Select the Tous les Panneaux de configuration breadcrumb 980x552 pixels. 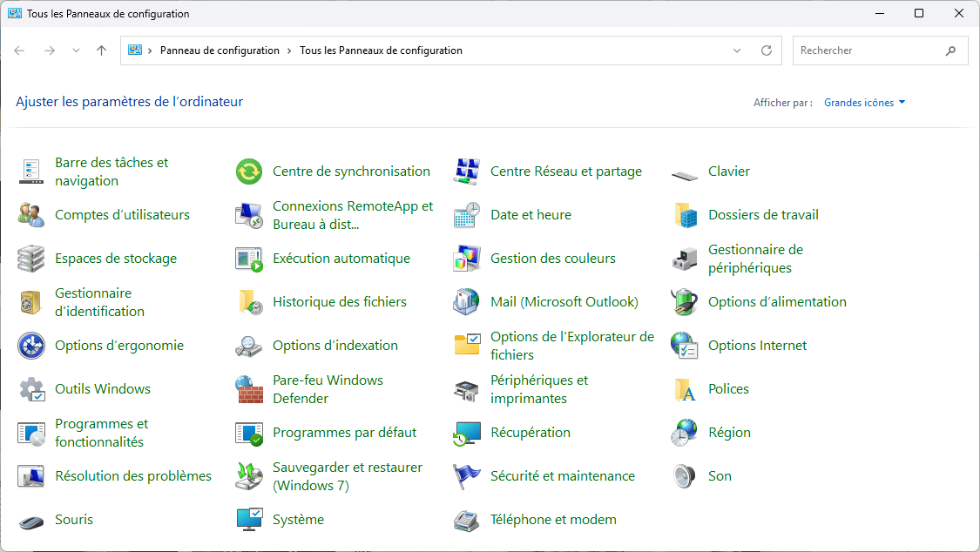click(380, 50)
